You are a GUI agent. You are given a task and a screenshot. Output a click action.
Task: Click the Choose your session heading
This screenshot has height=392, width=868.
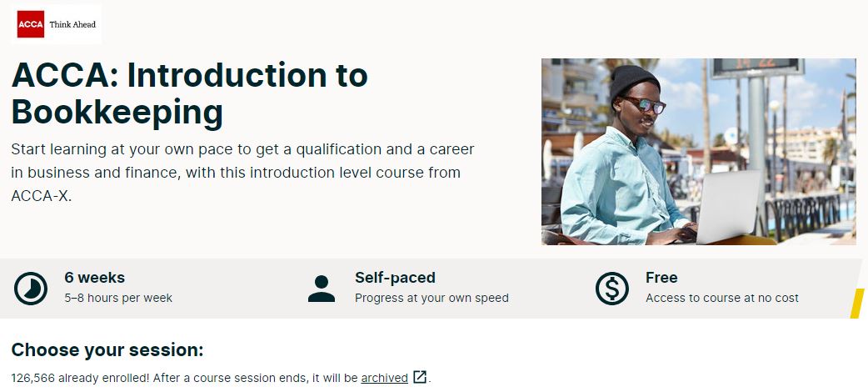[x=107, y=350]
